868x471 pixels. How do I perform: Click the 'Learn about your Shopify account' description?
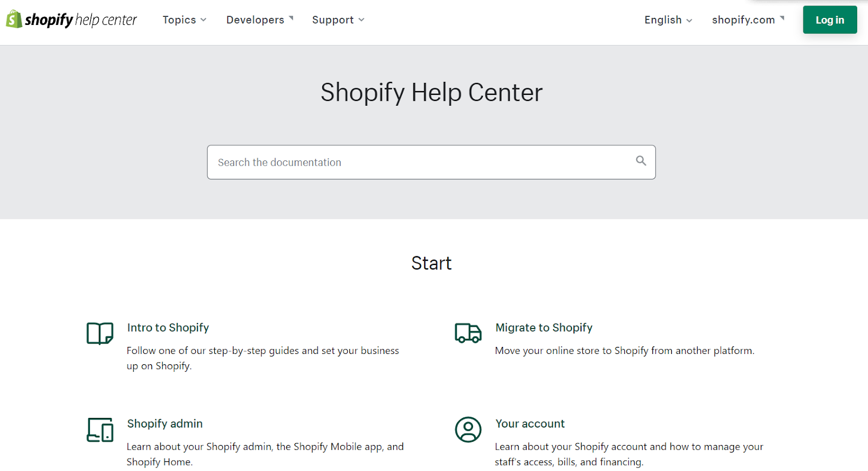pyautogui.click(x=629, y=454)
